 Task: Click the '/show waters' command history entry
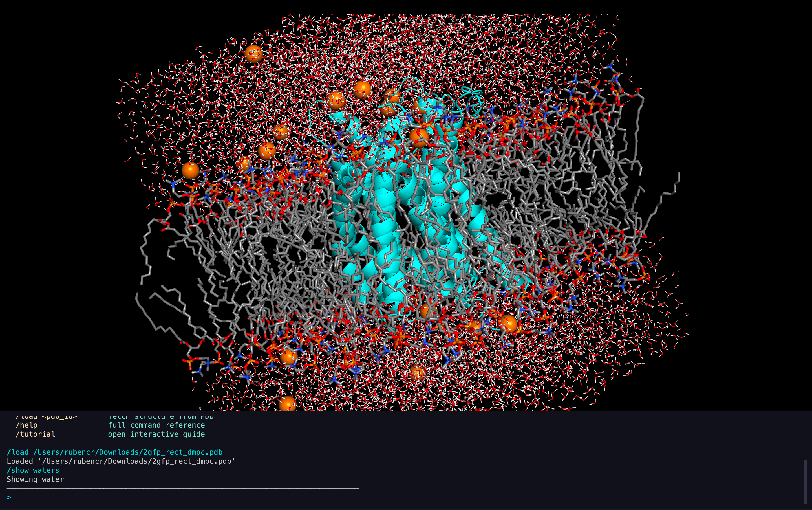(33, 471)
